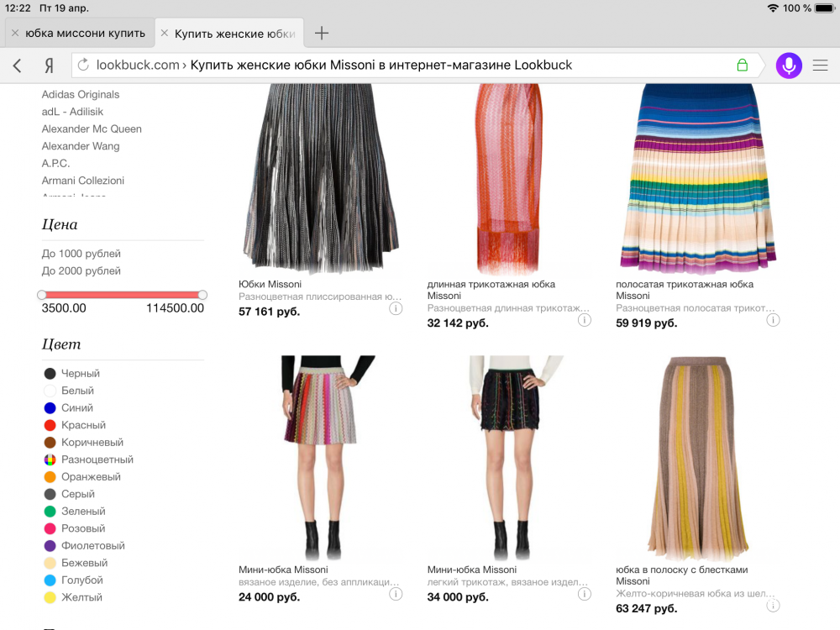Open the yellow-brown striped skirt photo
Screen dimensions: 840x630
coord(698,458)
